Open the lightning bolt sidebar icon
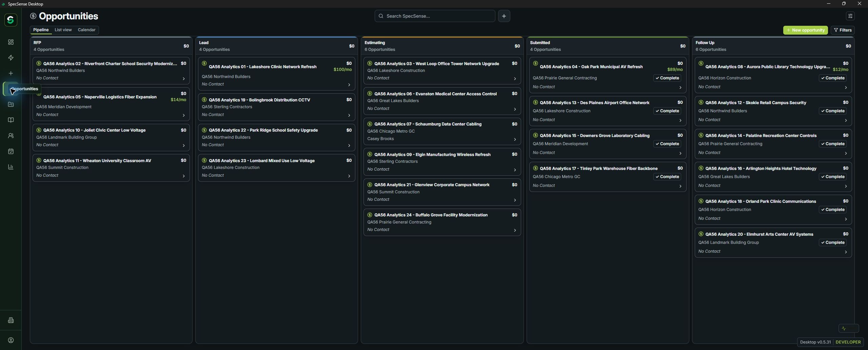 point(11,58)
